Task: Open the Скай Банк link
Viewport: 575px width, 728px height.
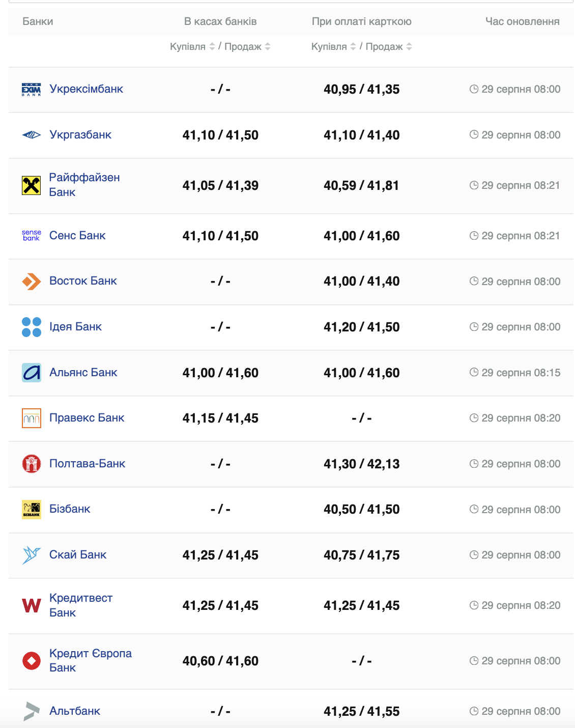Action: 78,555
